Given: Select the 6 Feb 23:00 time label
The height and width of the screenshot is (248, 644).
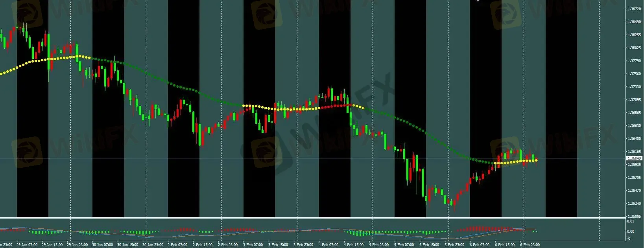Looking at the screenshot, I should click(530, 245).
